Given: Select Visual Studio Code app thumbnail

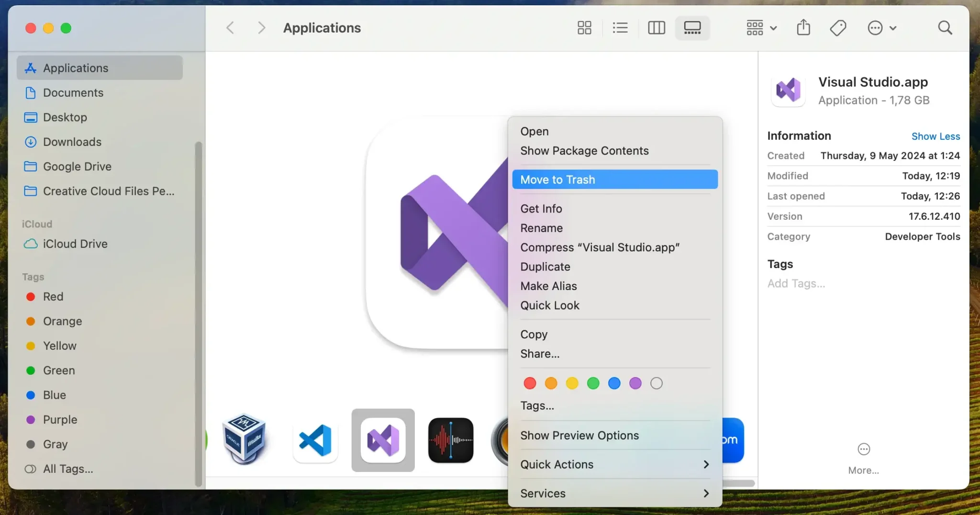Looking at the screenshot, I should tap(315, 440).
